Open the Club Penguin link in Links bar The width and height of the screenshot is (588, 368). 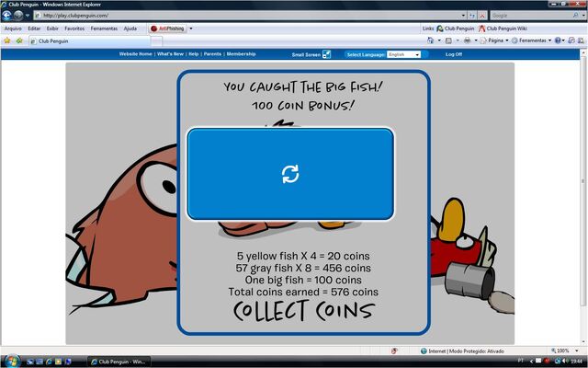[456, 29]
